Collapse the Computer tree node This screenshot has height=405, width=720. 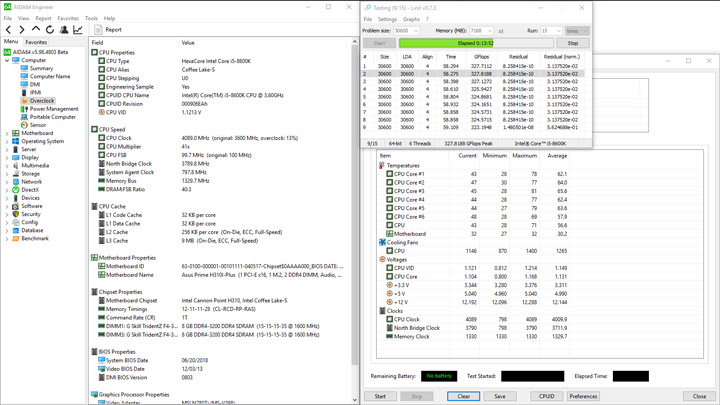click(7, 60)
